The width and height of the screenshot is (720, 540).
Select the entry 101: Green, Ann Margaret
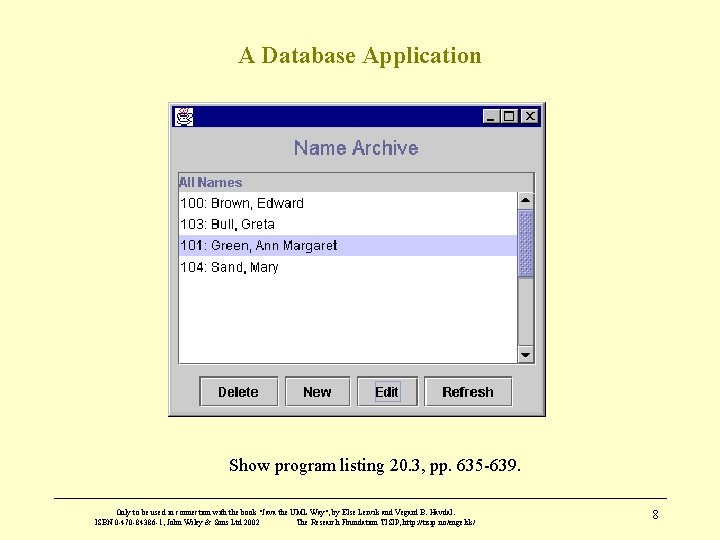tap(348, 246)
